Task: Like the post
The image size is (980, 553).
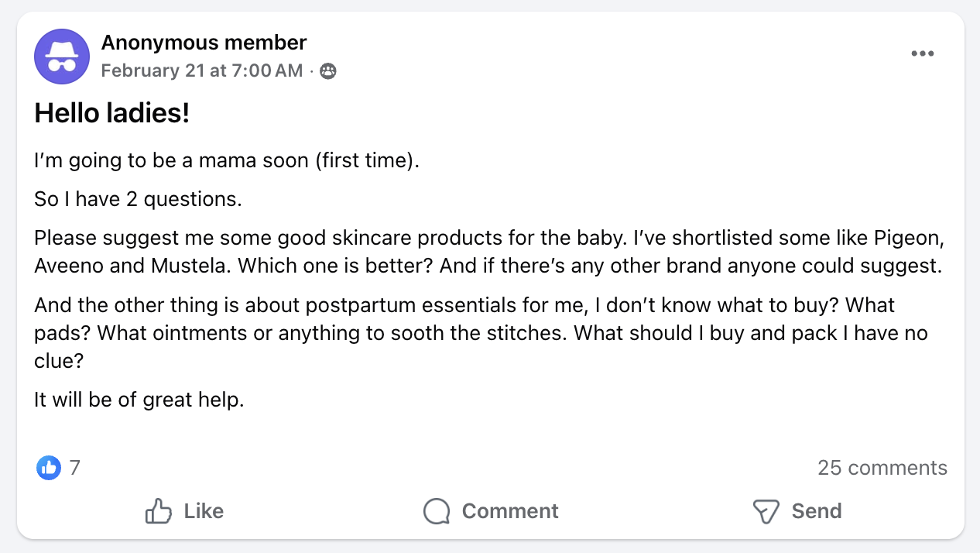Action: (x=183, y=511)
